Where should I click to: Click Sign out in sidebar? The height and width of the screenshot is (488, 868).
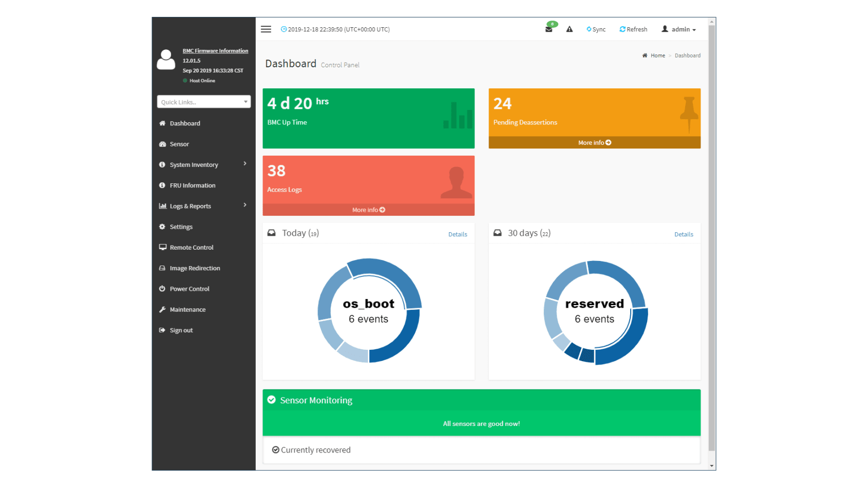(x=181, y=330)
